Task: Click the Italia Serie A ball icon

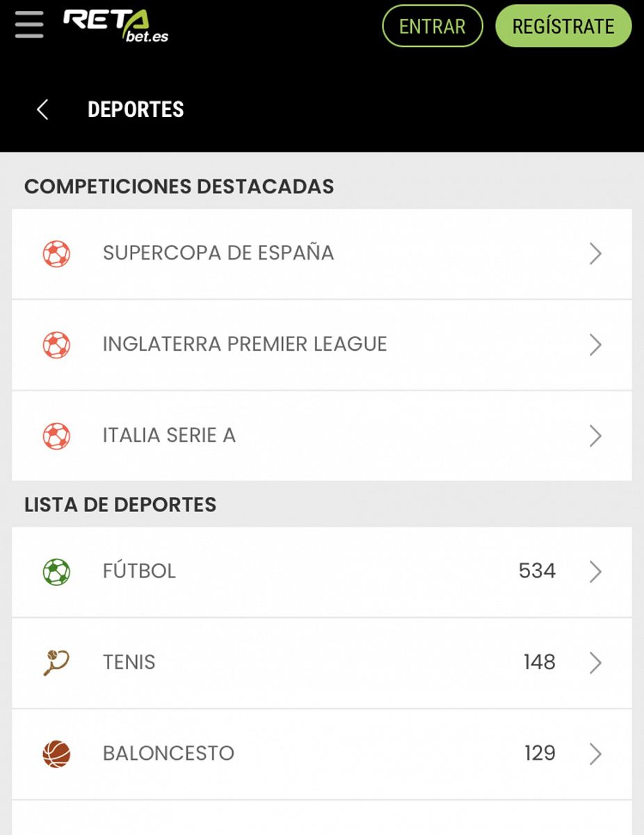Action: pos(56,436)
